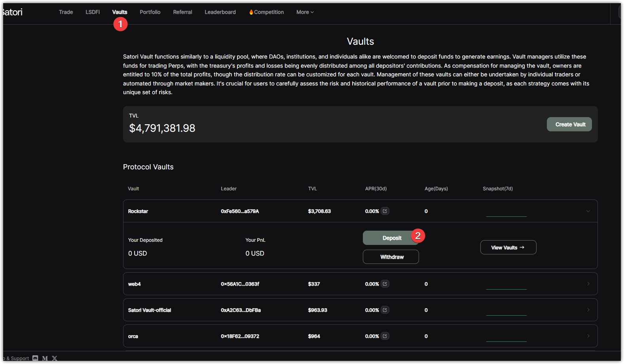Collapse the Rockstar vault row
Image resolution: width=624 pixels, height=364 pixels.
coord(588,211)
